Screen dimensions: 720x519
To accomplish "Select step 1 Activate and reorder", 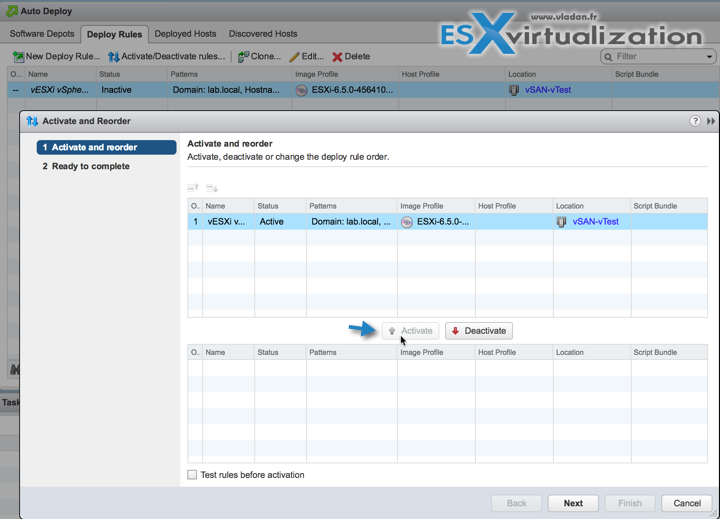I will point(107,147).
